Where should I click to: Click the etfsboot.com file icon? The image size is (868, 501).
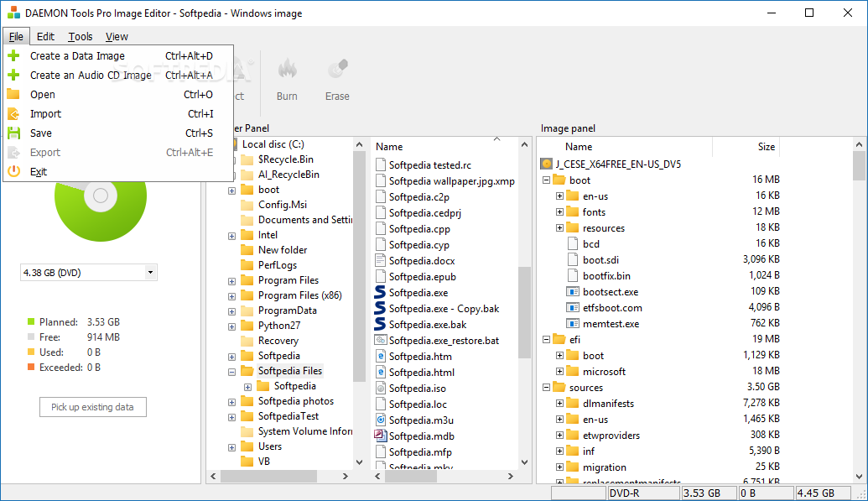point(573,308)
